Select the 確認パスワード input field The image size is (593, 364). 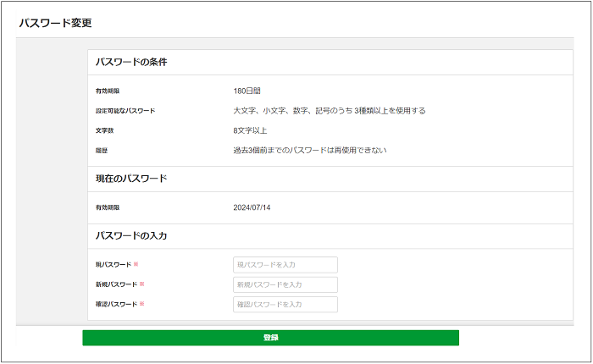point(285,304)
